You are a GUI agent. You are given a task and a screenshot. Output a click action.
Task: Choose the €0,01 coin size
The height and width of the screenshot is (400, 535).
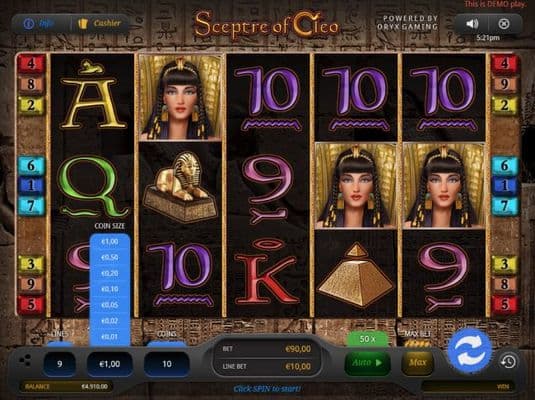pos(110,337)
